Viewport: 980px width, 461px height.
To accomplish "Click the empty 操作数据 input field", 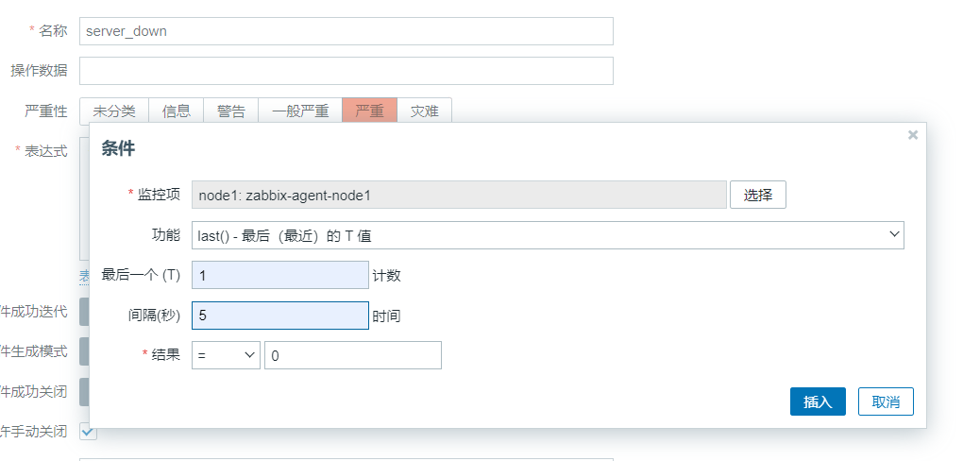I will tap(346, 71).
